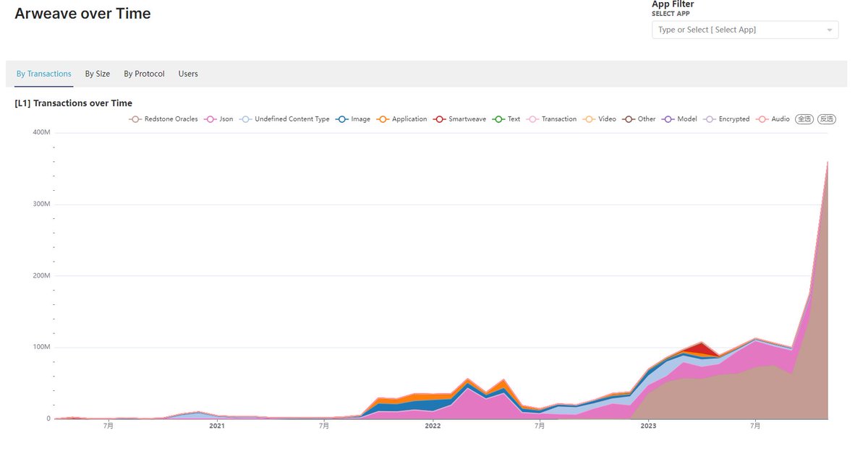The height and width of the screenshot is (451, 868).
Task: Open the Users tab
Action: 188,74
